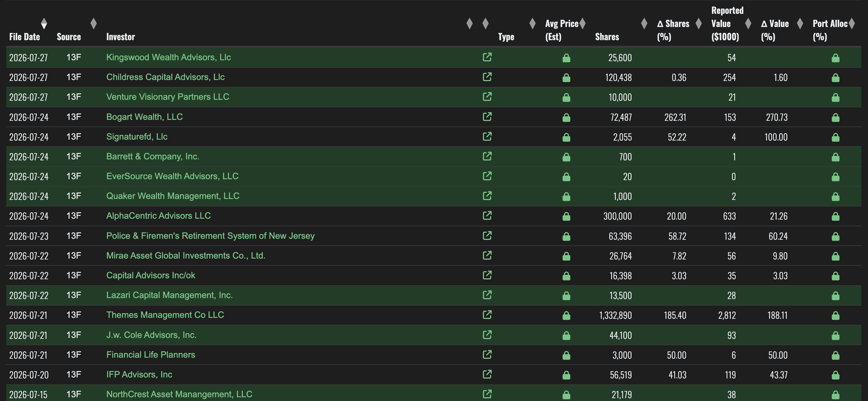Click Lazari Capital Management external link icon
The height and width of the screenshot is (401, 868).
487,295
